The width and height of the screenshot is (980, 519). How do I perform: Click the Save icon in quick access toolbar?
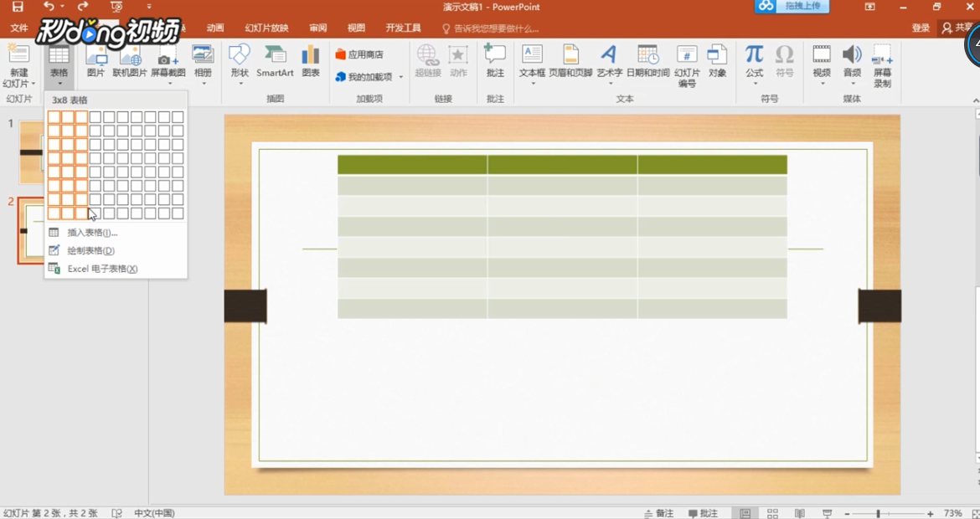[18, 8]
